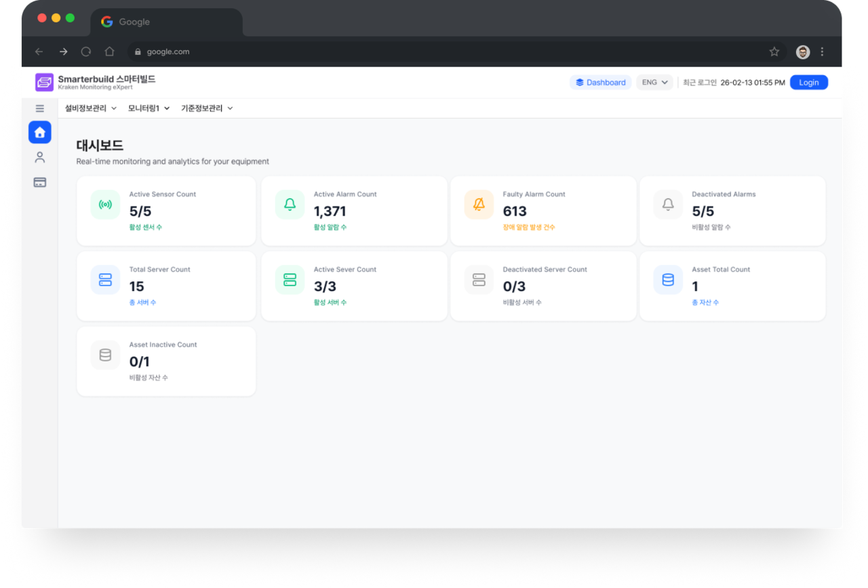Click the 0/1 Asset Inactive value
Screen dimensions: 868x588
coord(140,362)
